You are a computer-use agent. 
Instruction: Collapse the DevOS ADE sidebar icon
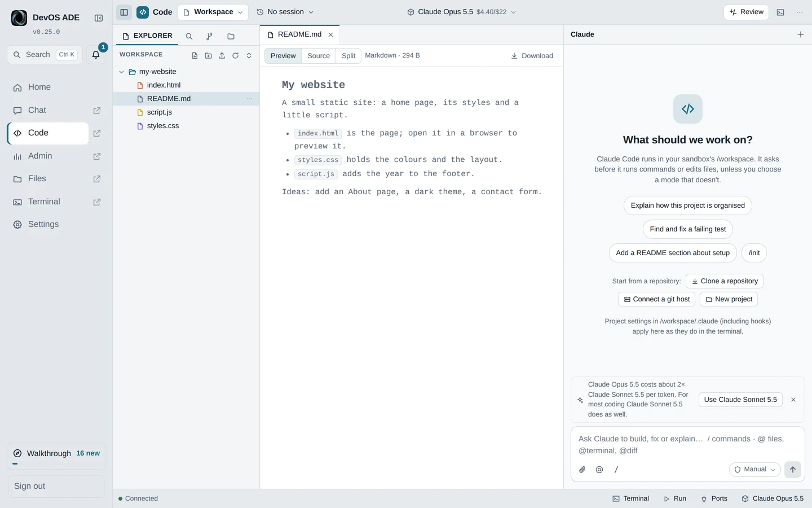point(99,18)
